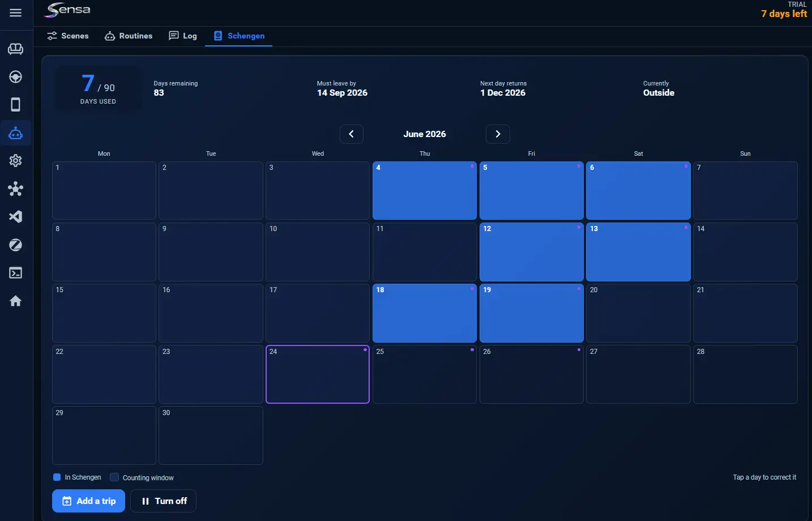Screen dimensions: 812x521
Task: Click the Add a trip button
Action: pos(88,501)
